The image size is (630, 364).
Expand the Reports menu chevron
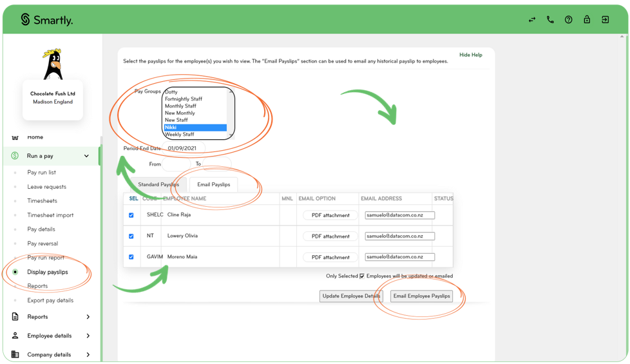[88, 316]
